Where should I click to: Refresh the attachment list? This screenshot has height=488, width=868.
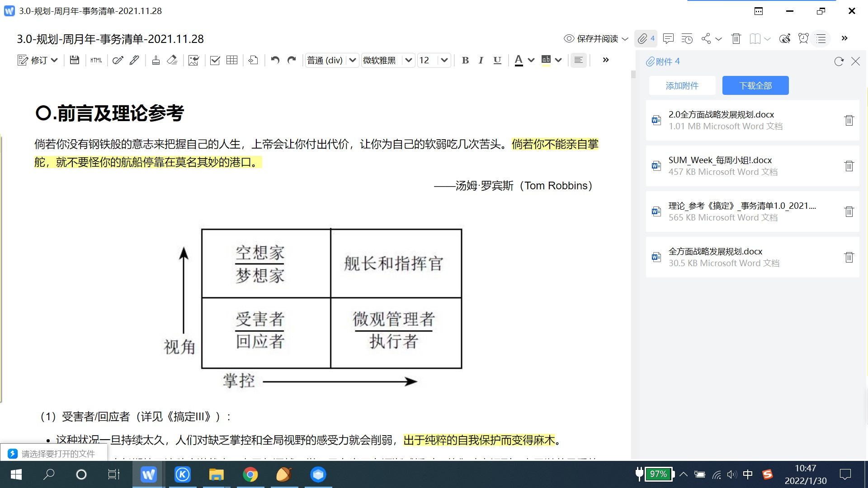tap(839, 61)
